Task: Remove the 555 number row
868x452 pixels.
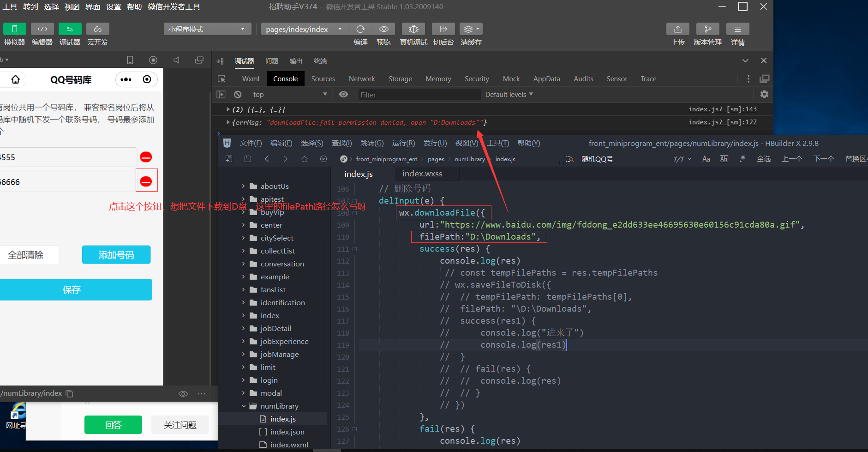Action: pyautogui.click(x=146, y=157)
